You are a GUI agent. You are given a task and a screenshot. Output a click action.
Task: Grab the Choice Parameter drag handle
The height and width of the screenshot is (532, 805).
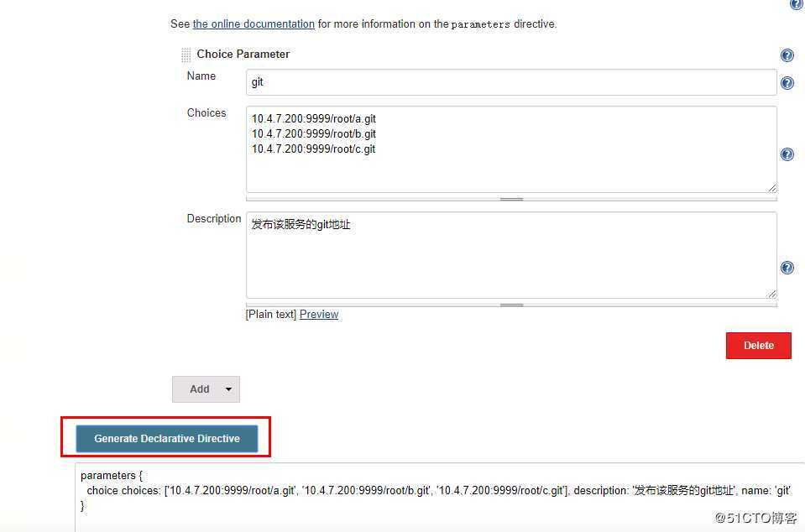(186, 55)
